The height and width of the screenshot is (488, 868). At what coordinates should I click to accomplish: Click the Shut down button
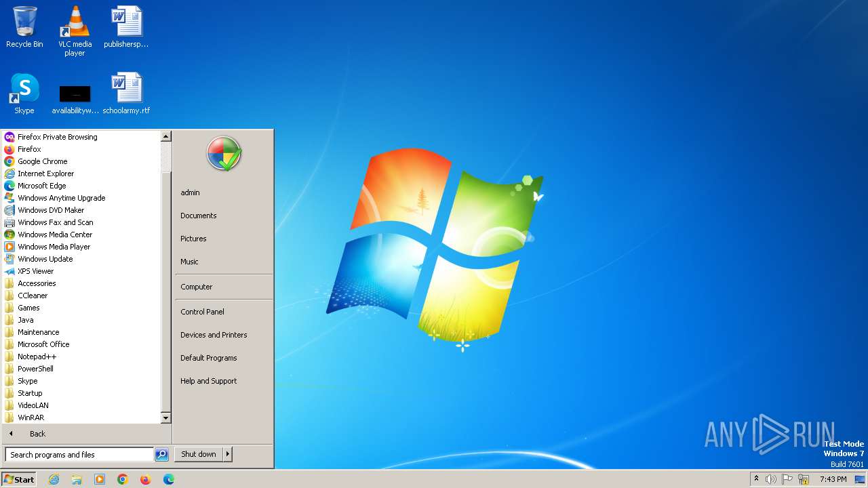point(199,454)
